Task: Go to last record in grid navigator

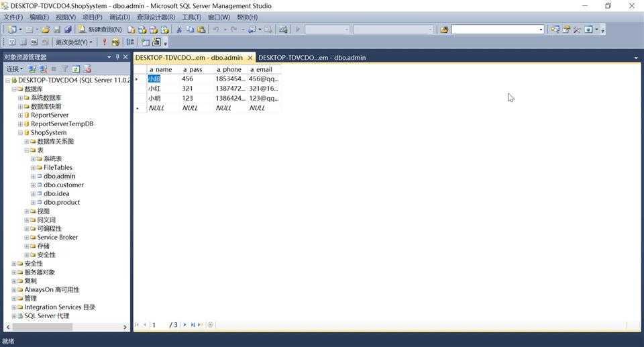Action: [x=193, y=325]
